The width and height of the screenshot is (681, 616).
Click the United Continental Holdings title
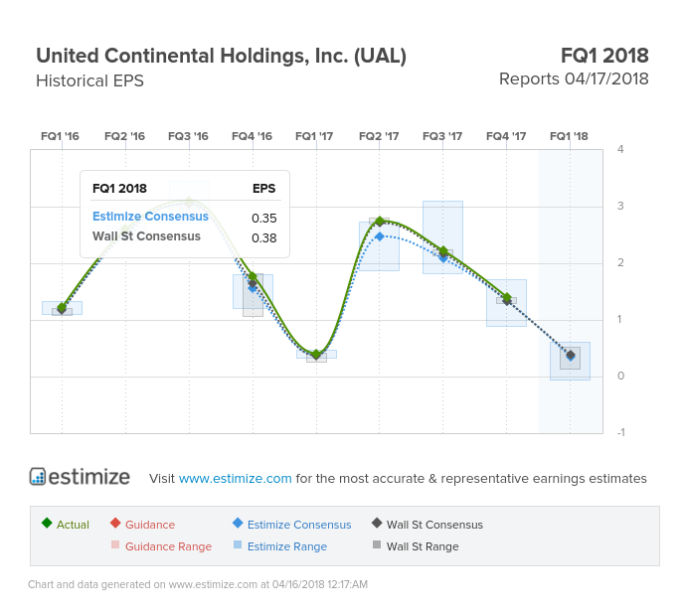tap(221, 56)
